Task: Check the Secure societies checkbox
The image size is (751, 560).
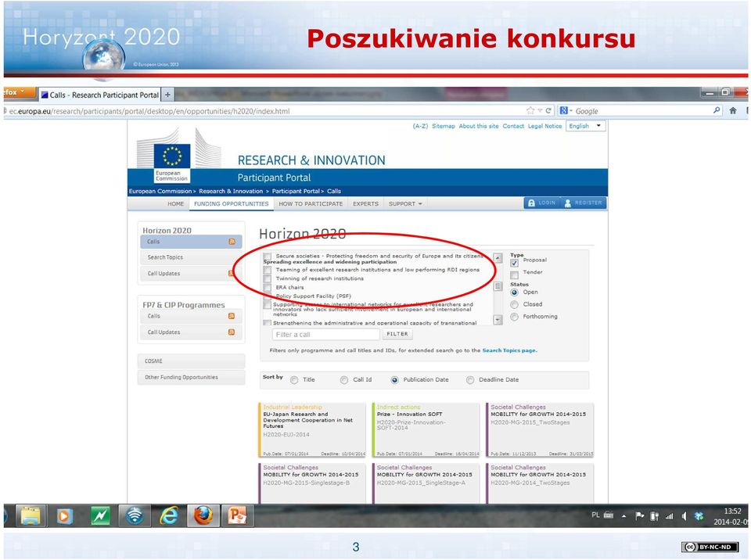Action: 268,257
